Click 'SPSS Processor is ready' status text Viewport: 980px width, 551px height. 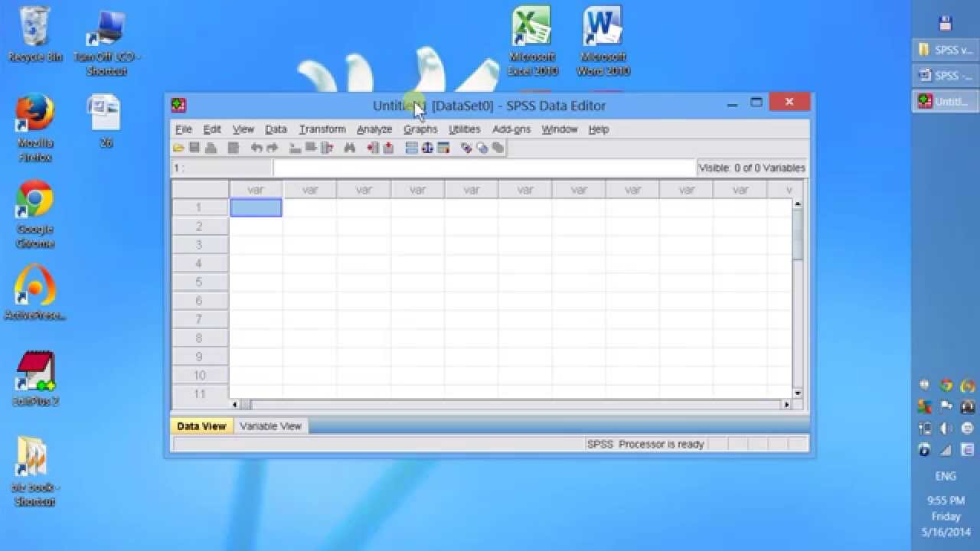[645, 444]
